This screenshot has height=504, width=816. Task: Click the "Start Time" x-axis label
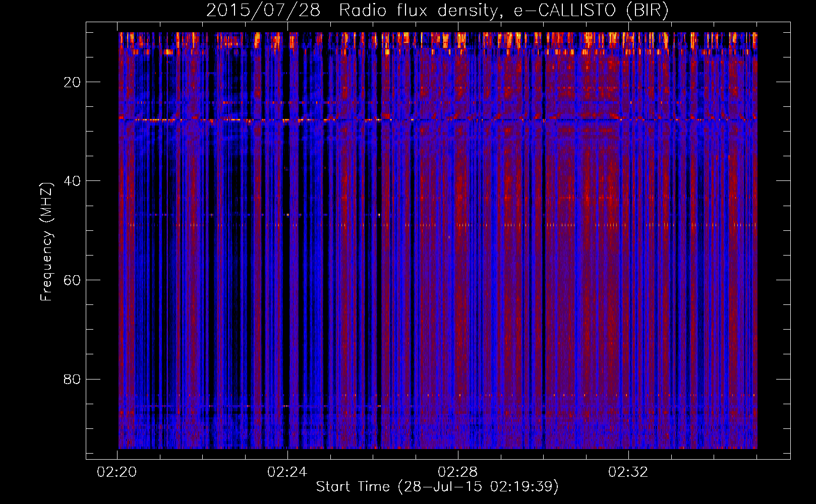353,487
